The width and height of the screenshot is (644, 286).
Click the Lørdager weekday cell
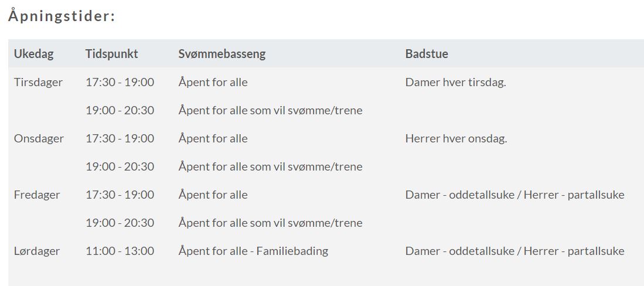(x=37, y=251)
